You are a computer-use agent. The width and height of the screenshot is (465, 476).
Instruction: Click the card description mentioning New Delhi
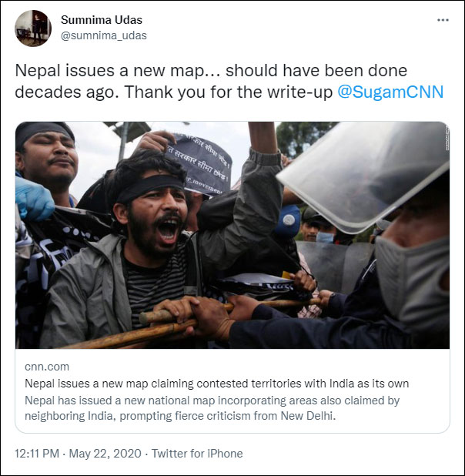212,408
